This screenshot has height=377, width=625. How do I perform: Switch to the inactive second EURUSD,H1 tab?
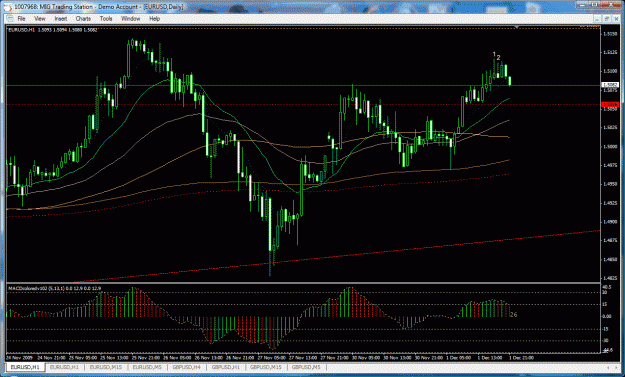[64, 367]
